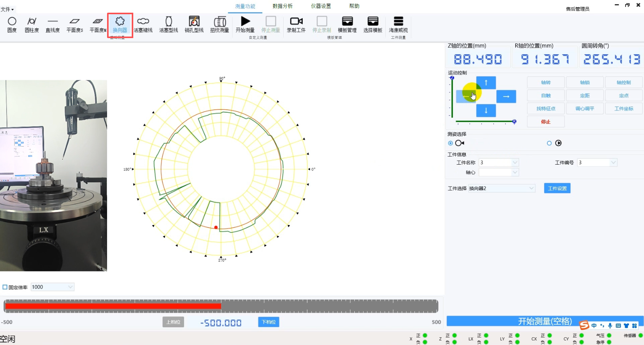Viewport: 644px width, 345px height.
Task: Move axis left with the left arrow
Action: 466,97
